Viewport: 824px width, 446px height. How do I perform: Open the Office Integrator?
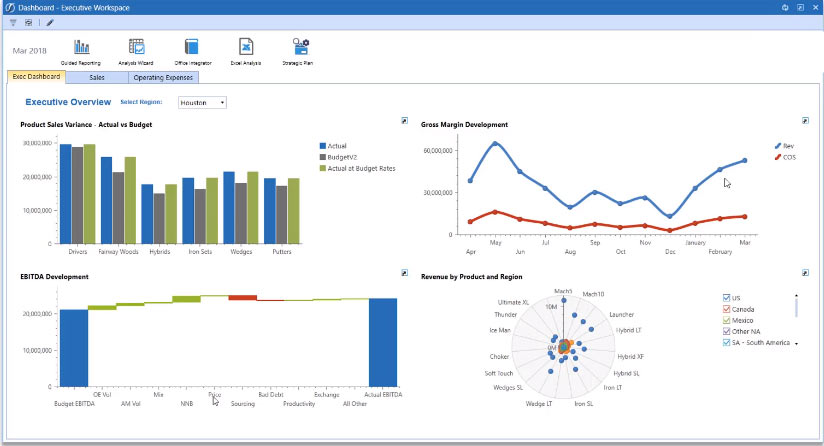(192, 47)
